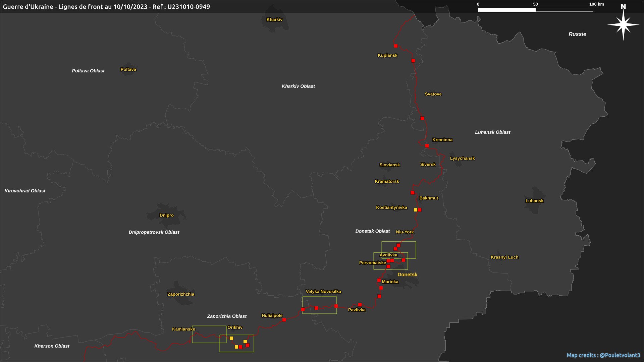Screen dimensions: 644x362
Task: Select the Kramatorsk label
Action: click(x=387, y=182)
